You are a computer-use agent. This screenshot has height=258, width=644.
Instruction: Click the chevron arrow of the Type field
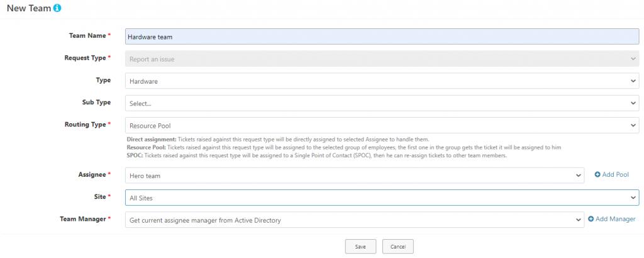[x=633, y=81]
